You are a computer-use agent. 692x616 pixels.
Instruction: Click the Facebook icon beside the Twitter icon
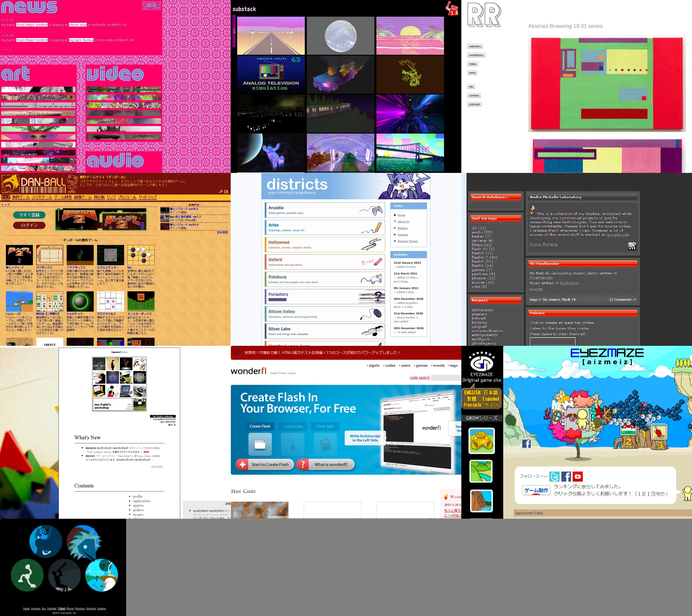[566, 477]
